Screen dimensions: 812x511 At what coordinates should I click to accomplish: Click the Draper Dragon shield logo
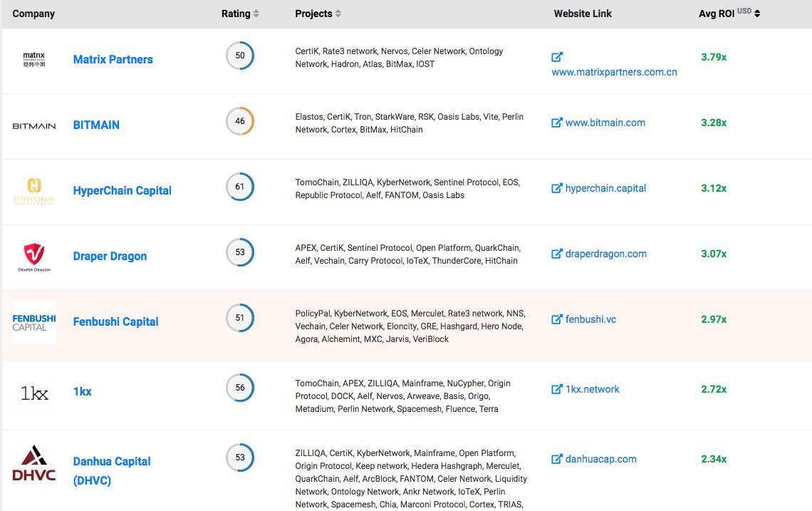[x=34, y=257]
